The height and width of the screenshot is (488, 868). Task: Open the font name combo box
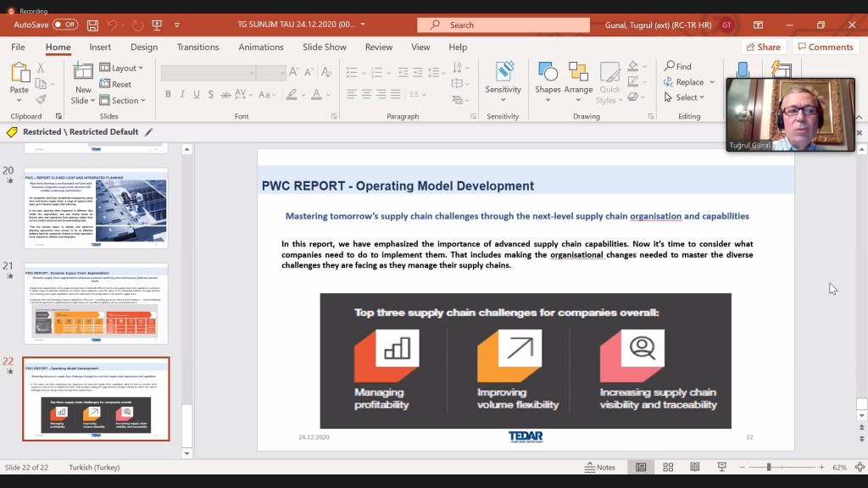click(x=209, y=73)
